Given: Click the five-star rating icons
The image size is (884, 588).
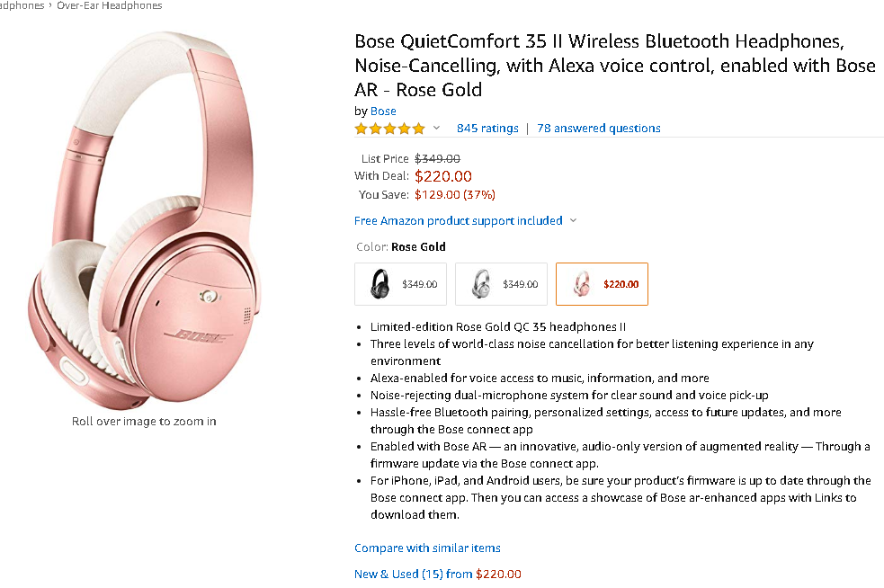Looking at the screenshot, I should point(389,129).
